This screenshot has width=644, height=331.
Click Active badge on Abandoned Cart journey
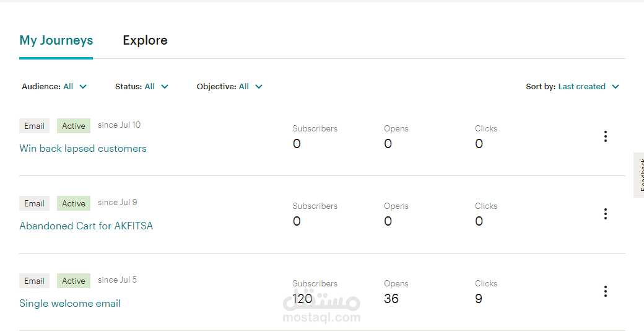point(74,203)
